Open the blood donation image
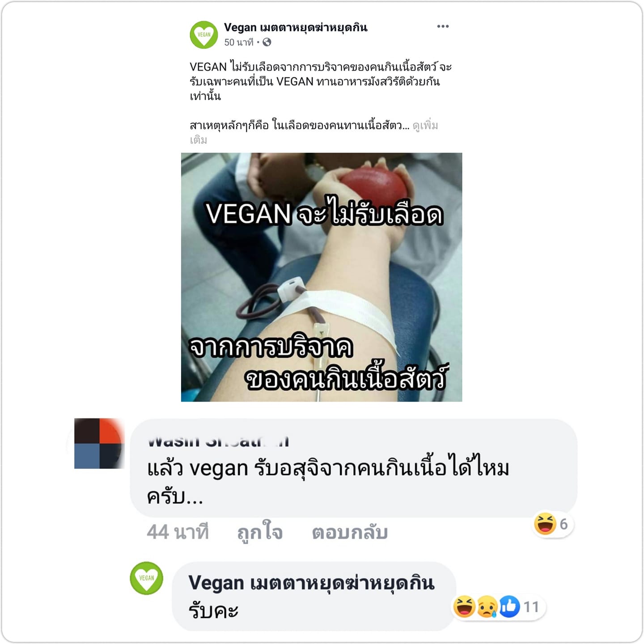Image resolution: width=644 pixels, height=644 pixels. [x=322, y=277]
